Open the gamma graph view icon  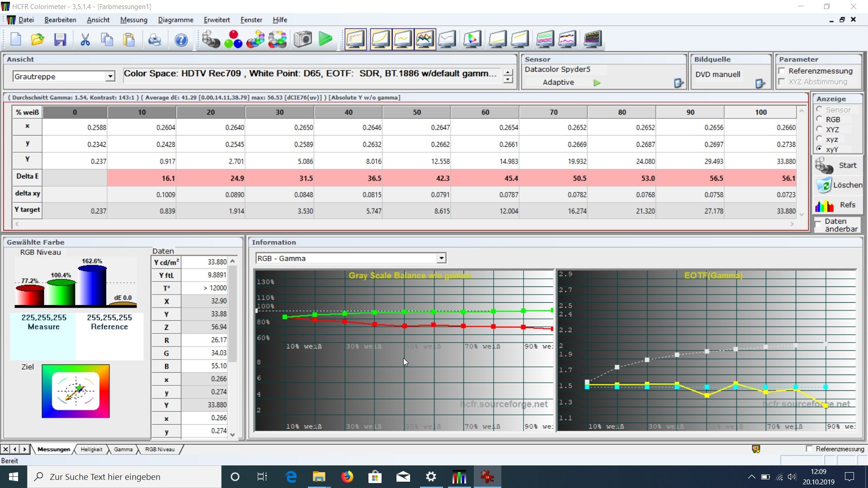(x=403, y=39)
